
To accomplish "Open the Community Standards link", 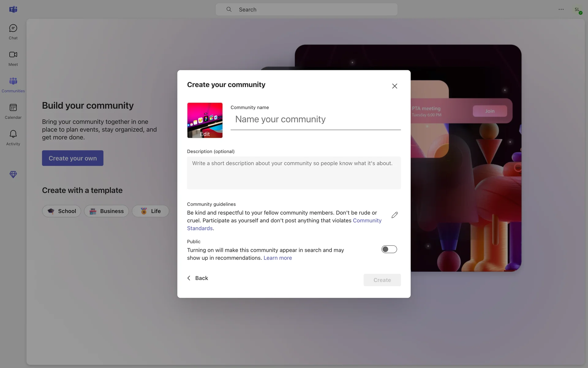I will tap(367, 220).
